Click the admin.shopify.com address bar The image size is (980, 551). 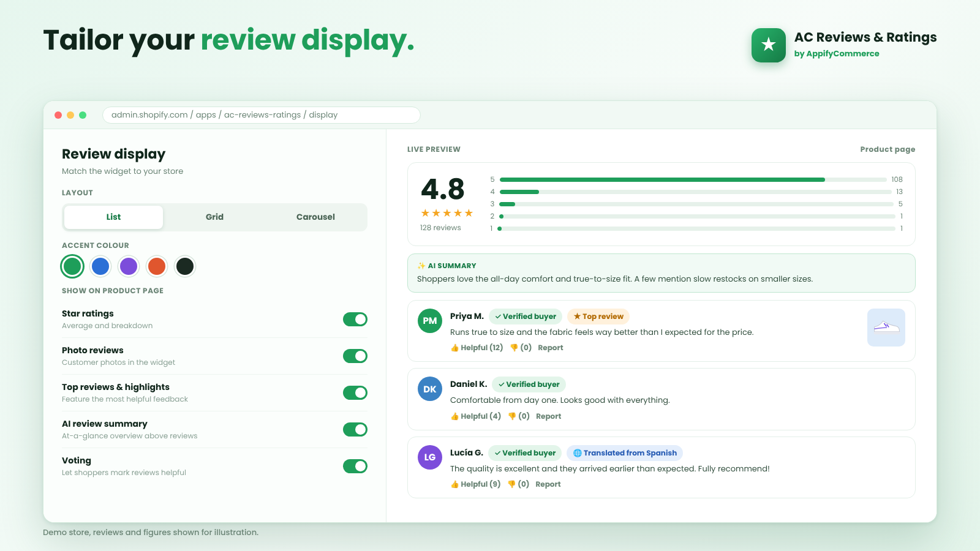[262, 115]
